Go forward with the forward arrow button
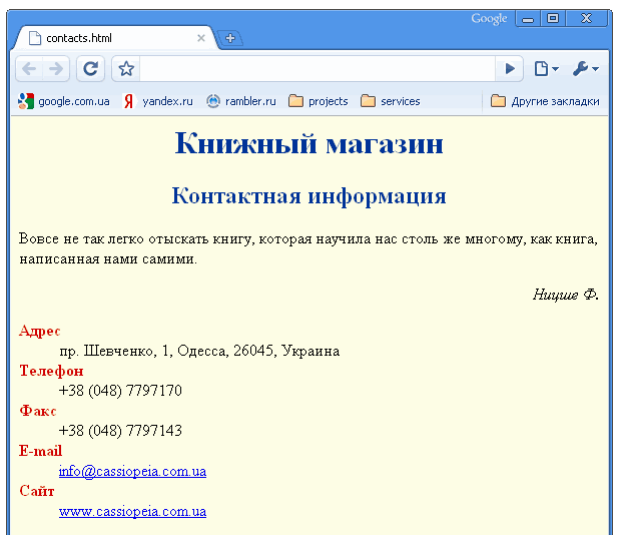 coord(56,69)
